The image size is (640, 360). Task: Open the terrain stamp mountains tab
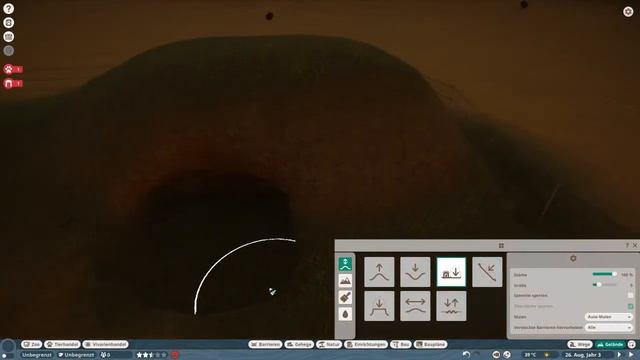click(x=345, y=281)
